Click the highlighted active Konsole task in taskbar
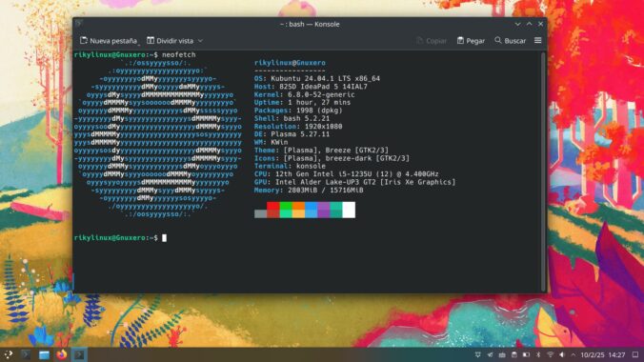The height and width of the screenshot is (362, 644). 79,354
